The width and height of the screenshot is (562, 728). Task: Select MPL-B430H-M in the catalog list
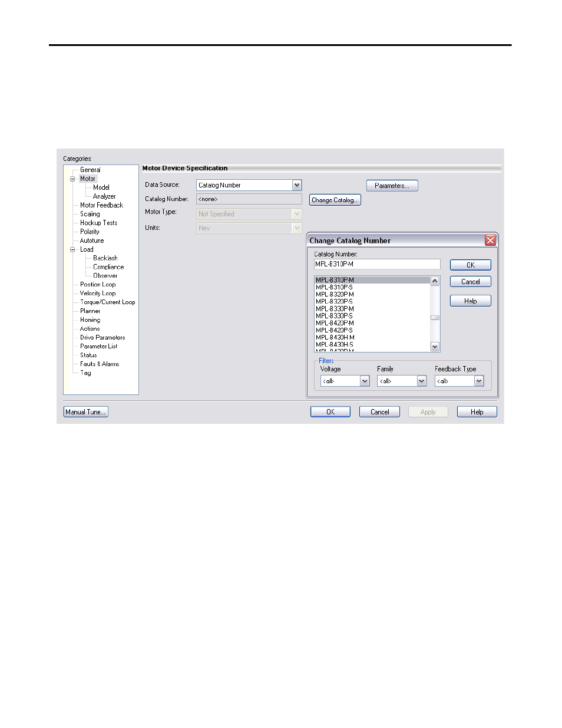pyautogui.click(x=372, y=337)
